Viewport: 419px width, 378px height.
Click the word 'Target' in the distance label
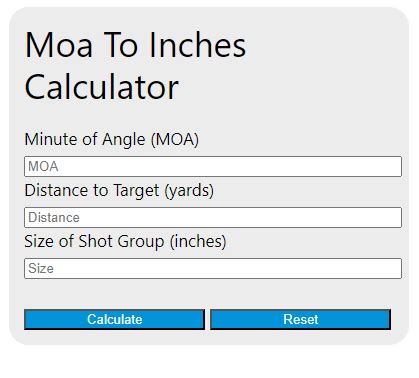coord(136,191)
